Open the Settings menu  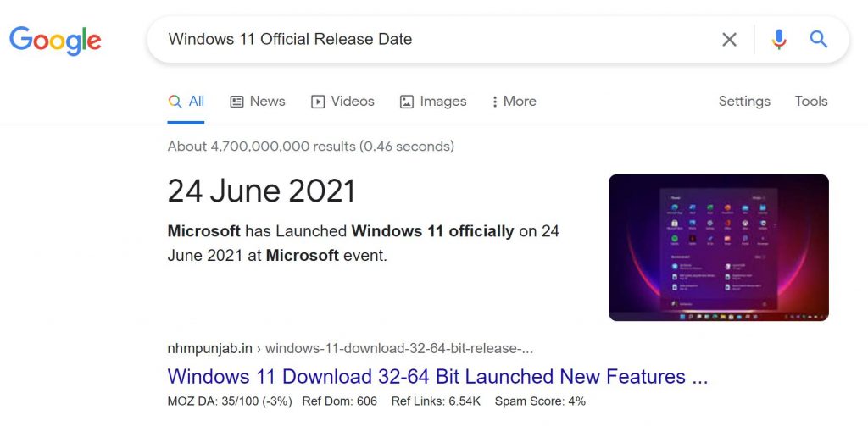tap(744, 102)
